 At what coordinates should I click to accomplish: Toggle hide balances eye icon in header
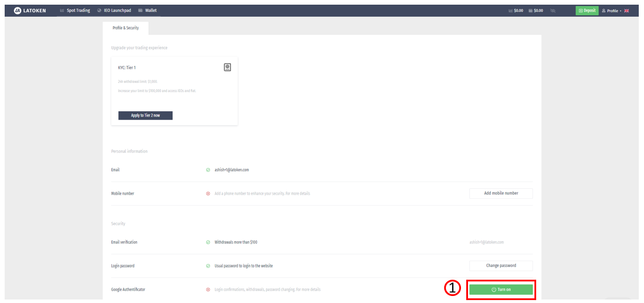552,10
